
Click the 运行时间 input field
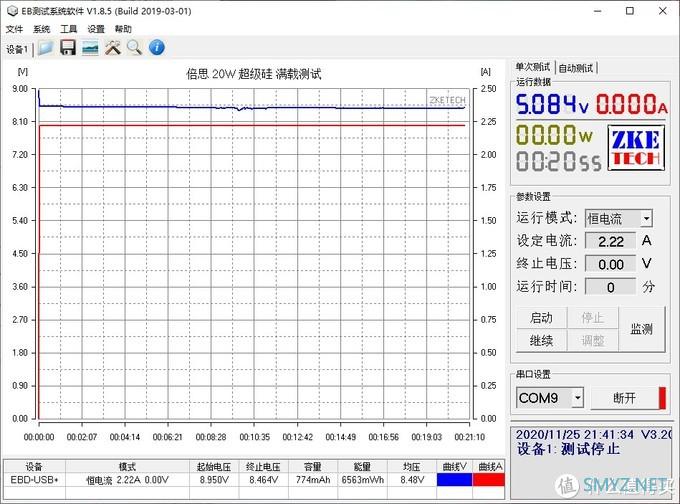[610, 287]
